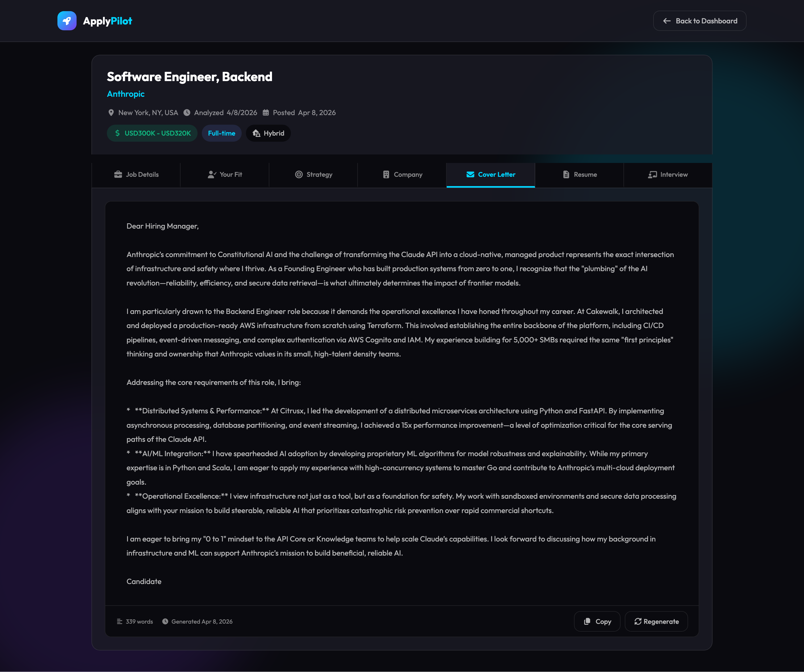Switch to the Resume tab
This screenshot has height=672, width=804.
[x=579, y=174]
